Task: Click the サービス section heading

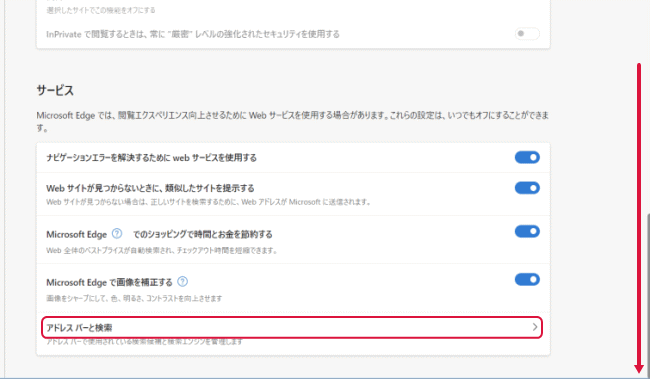Action: [55, 90]
